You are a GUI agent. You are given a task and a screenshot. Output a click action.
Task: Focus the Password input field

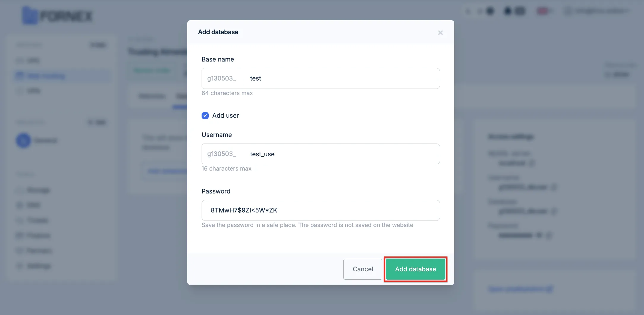coord(321,210)
